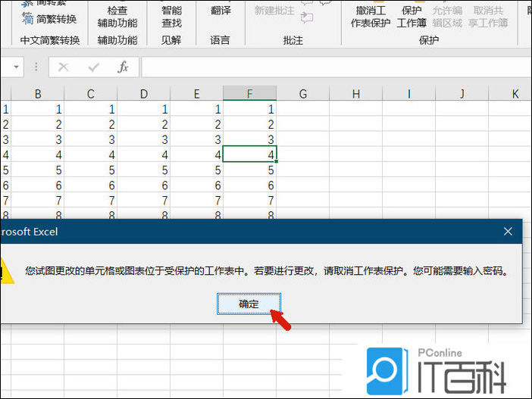Click 撤消工作表保护 in the ribbon
532x399 pixels.
(371, 16)
